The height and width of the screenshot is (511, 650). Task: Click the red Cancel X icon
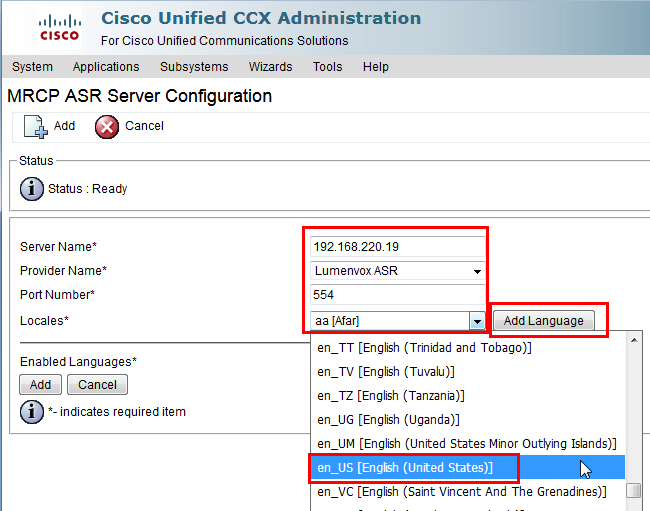(107, 127)
